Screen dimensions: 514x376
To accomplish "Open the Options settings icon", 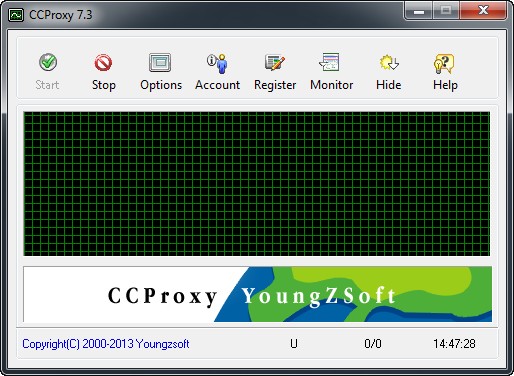I will (x=160, y=62).
